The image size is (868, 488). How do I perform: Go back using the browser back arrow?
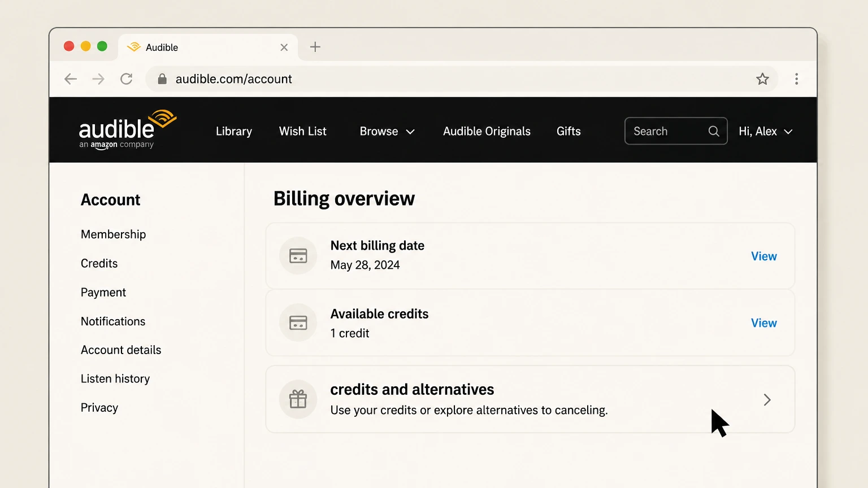click(x=71, y=79)
